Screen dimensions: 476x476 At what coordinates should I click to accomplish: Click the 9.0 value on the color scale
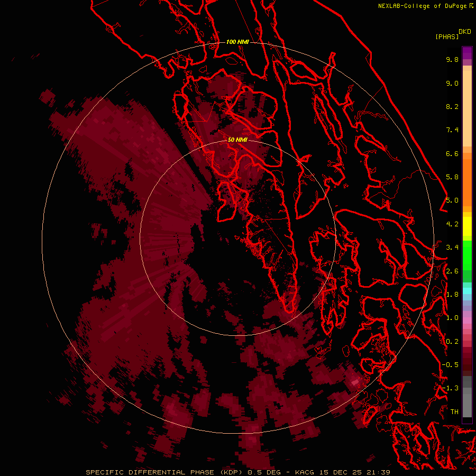[452, 83]
